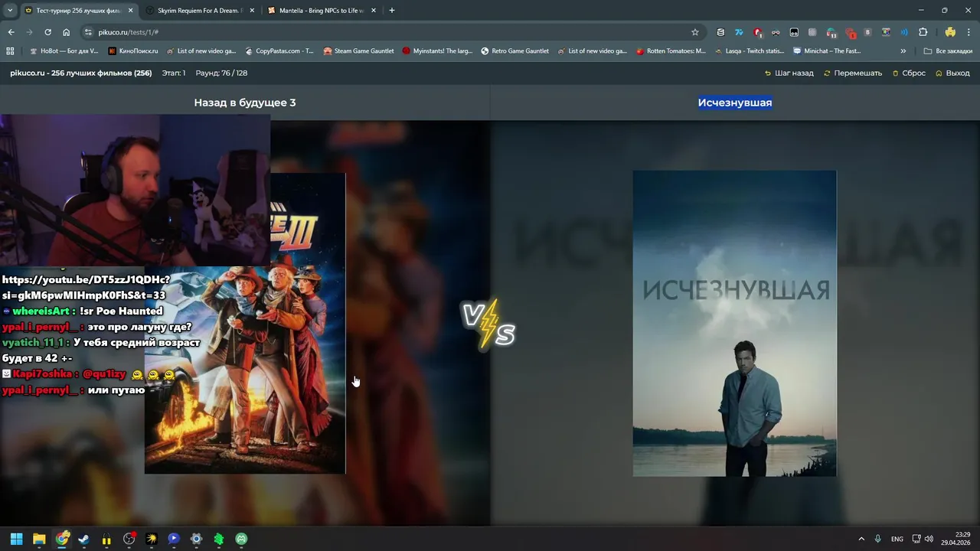Bookmark this page with the star icon
980x551 pixels.
point(694,32)
